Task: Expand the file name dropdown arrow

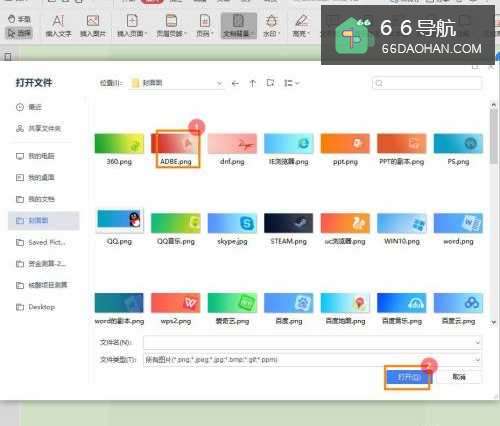Action: (478, 342)
